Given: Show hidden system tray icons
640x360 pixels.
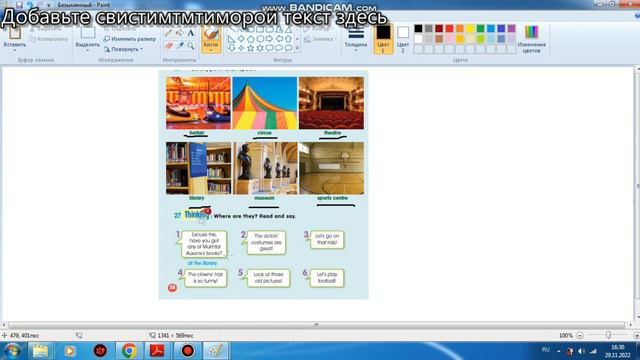Looking at the screenshot, I should pyautogui.click(x=559, y=351).
